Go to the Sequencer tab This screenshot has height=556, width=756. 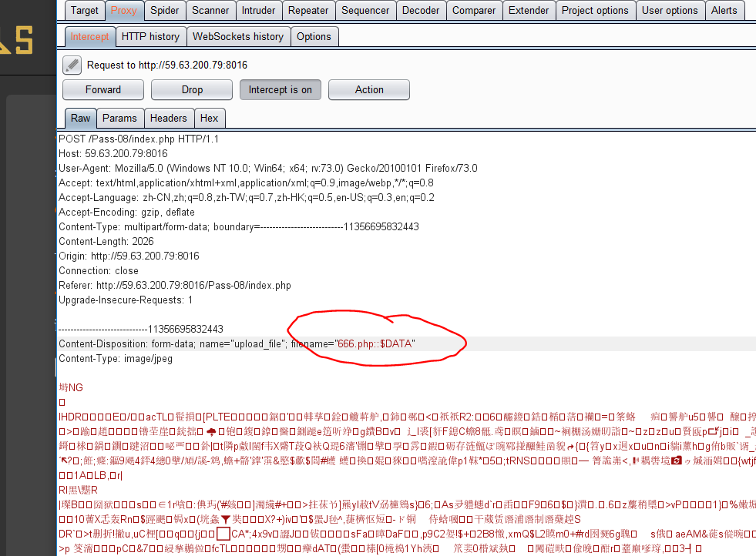(x=365, y=11)
